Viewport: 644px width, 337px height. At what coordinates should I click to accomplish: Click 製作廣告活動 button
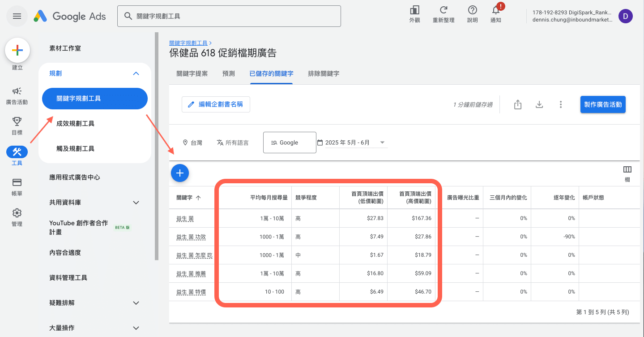(603, 104)
